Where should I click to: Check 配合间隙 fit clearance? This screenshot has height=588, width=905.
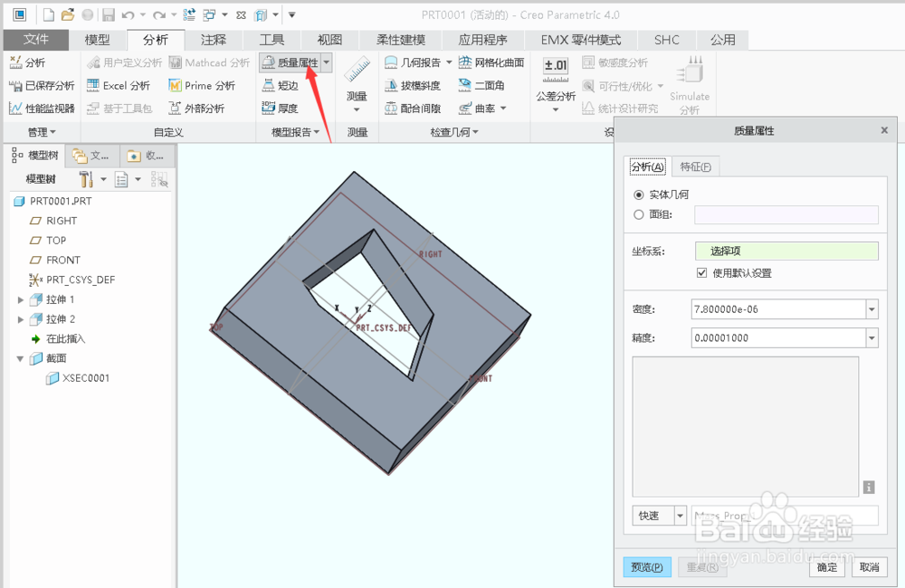tap(413, 109)
